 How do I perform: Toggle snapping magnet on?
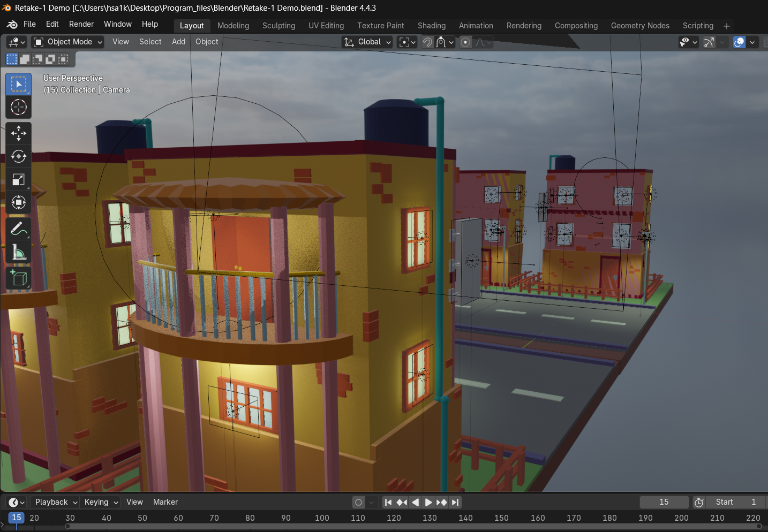(427, 42)
